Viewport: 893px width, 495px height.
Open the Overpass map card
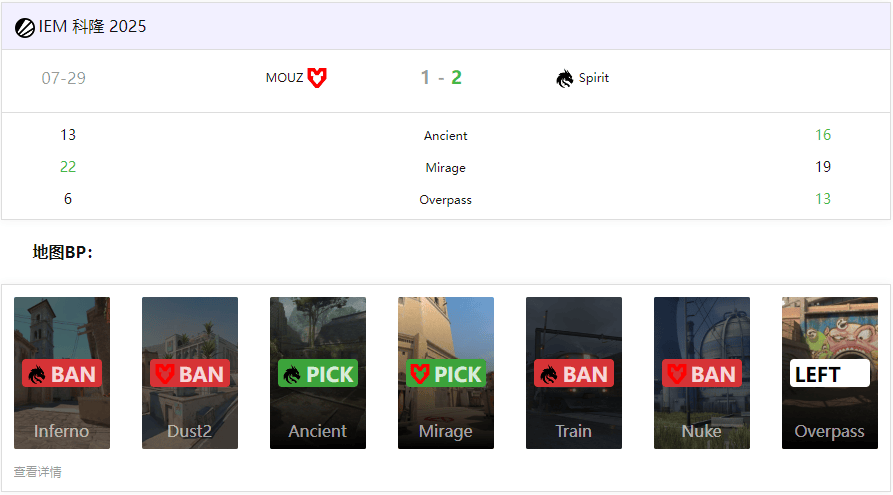click(x=830, y=373)
